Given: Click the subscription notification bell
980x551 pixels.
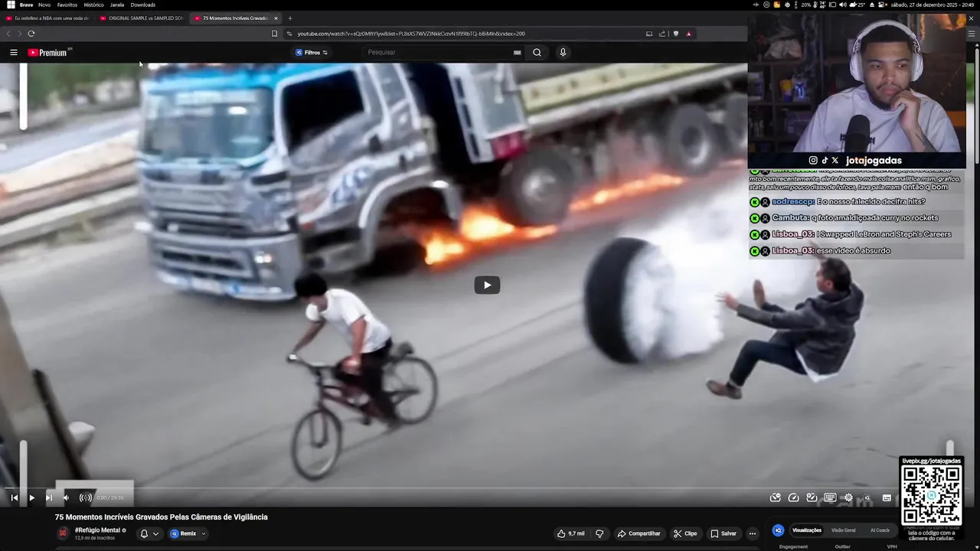Looking at the screenshot, I should tap(144, 533).
